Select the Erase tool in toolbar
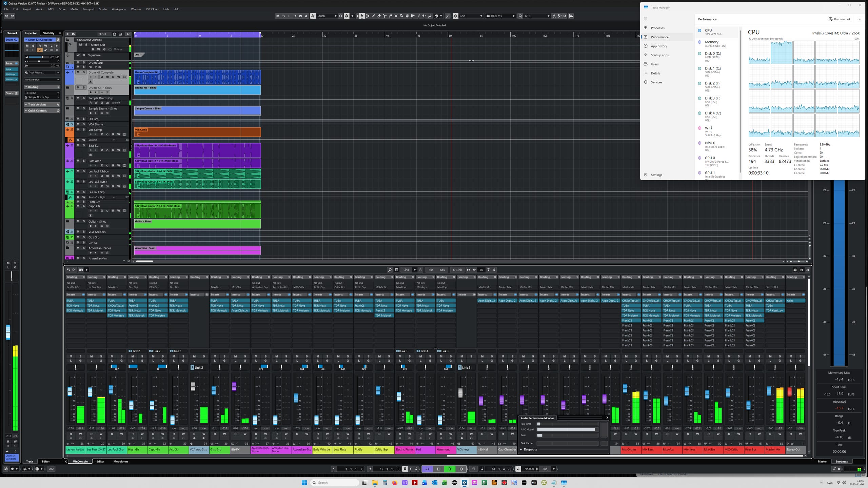Screen dimensions: 868x488 point(379,16)
